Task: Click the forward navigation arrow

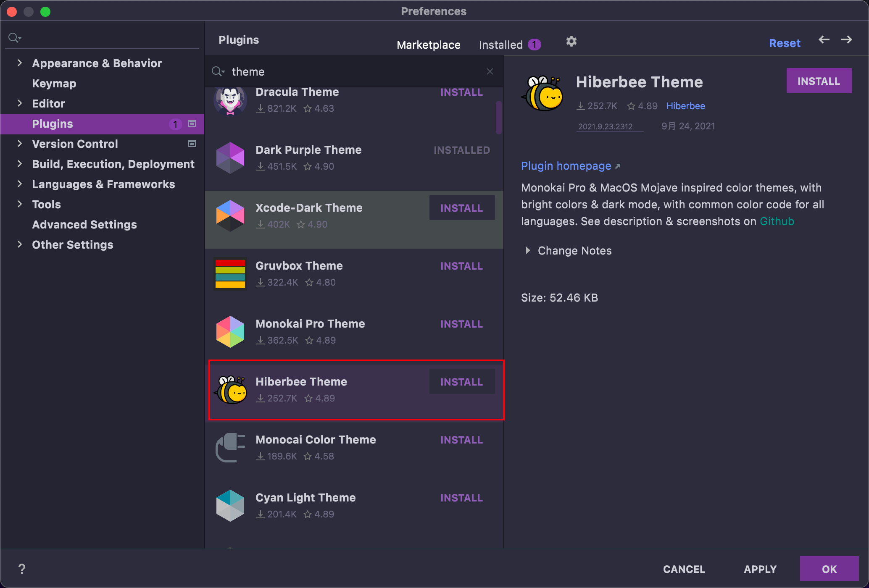Action: 846,40
